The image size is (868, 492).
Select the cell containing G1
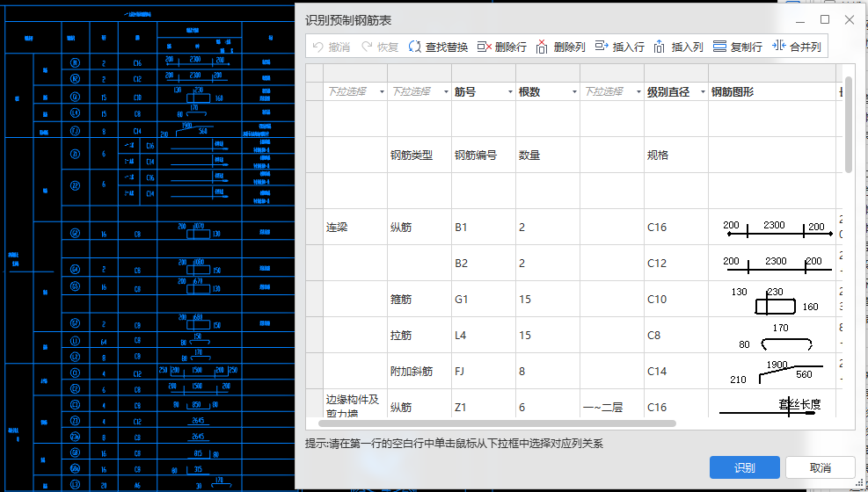484,300
